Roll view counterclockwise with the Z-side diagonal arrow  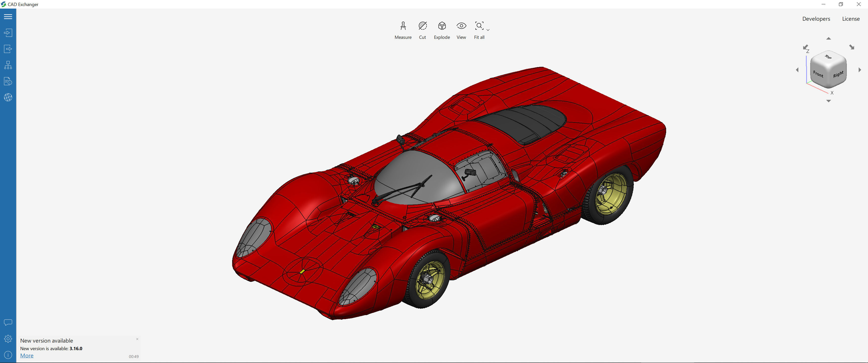tap(806, 47)
